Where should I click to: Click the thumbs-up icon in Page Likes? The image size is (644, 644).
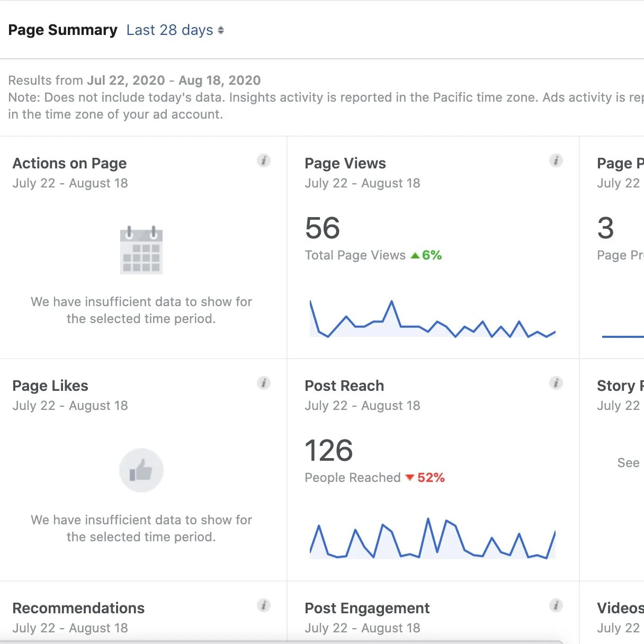tap(141, 470)
